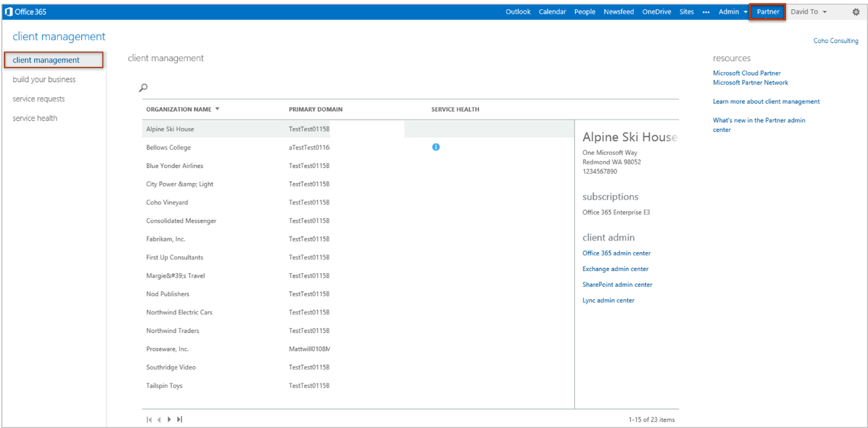Click Bellows College service health info icon

[x=436, y=147]
